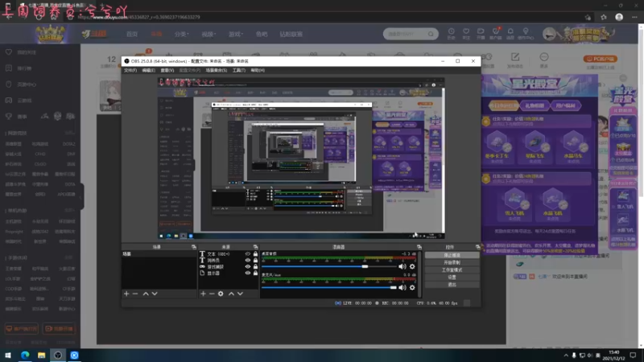Image resolution: width=644 pixels, height=362 pixels.
Task: Open 首页 on Douyu navigation bar
Action: pos(132,34)
